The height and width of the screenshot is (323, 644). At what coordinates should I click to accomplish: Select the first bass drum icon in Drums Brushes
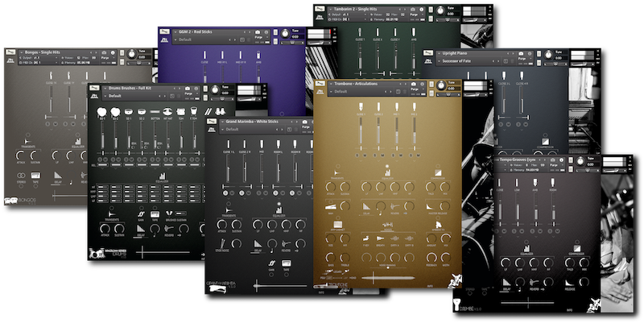point(102,111)
